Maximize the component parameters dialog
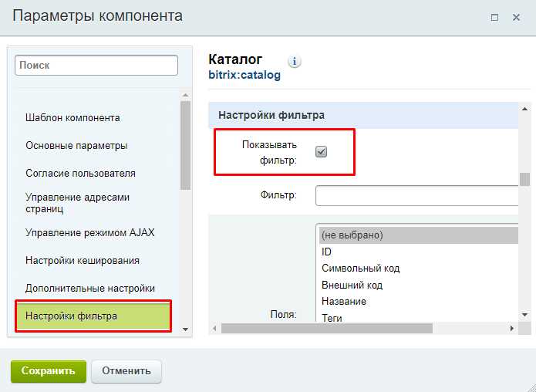 [494, 18]
